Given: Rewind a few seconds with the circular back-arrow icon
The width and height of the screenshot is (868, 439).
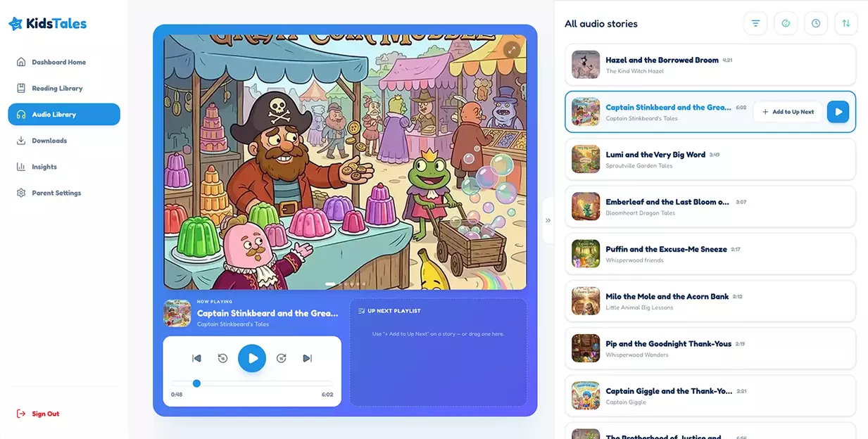Looking at the screenshot, I should coord(222,358).
